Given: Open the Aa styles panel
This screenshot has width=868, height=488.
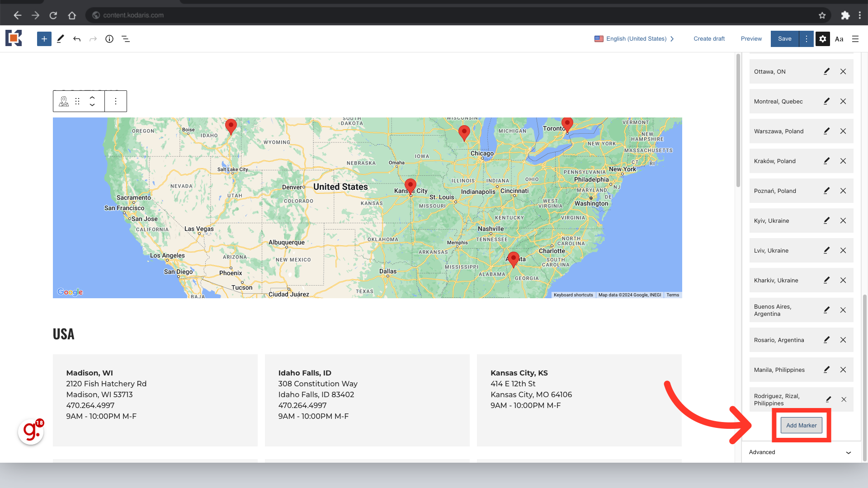Looking at the screenshot, I should coord(839,39).
